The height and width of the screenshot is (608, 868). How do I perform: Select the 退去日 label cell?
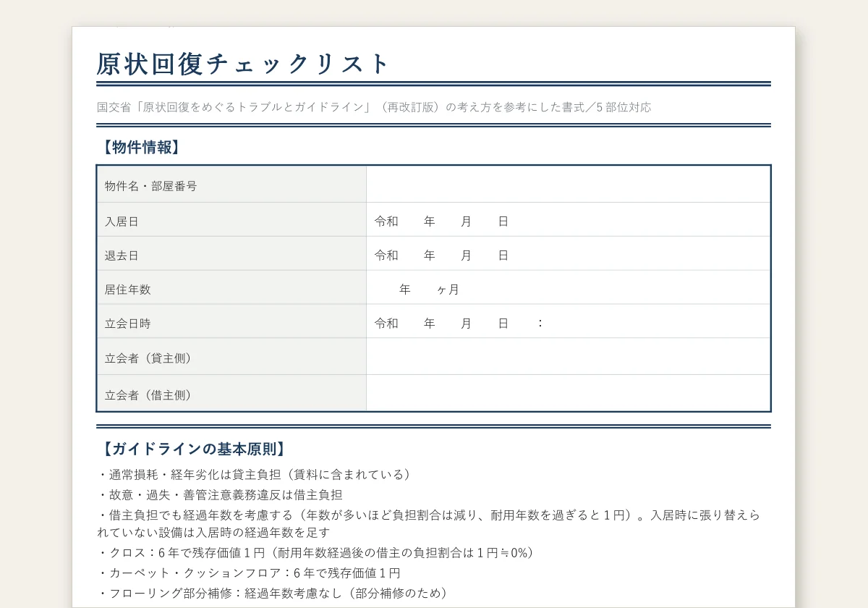[231, 254]
